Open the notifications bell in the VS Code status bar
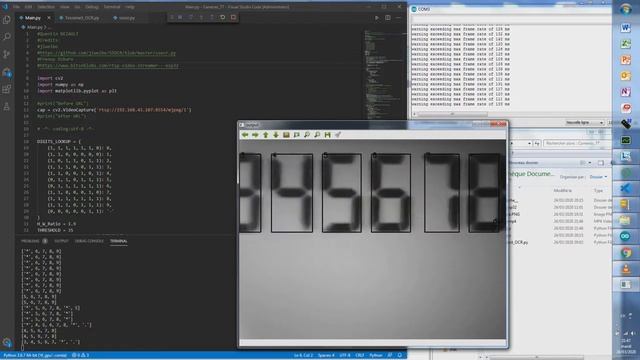This screenshot has height=360, width=640. click(400, 356)
